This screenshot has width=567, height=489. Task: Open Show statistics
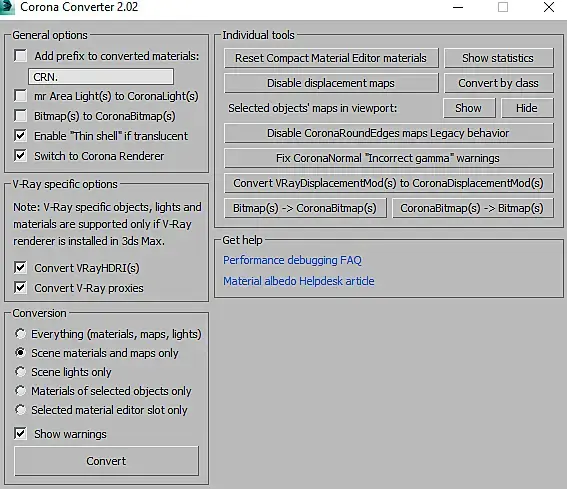click(499, 58)
